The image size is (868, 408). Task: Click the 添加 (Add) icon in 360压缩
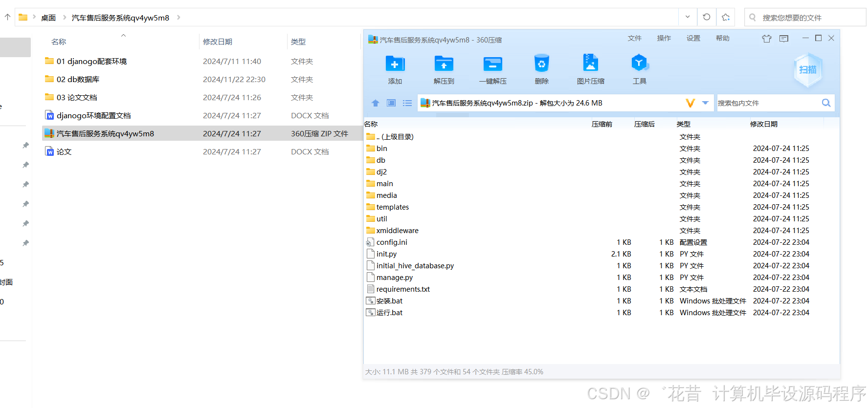tap(395, 64)
